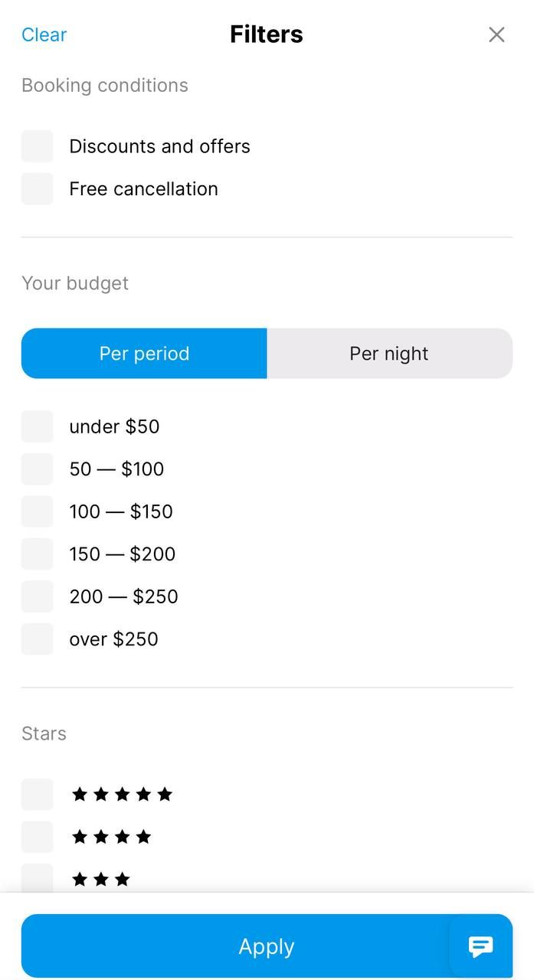Apply the chosen filters

tap(267, 946)
